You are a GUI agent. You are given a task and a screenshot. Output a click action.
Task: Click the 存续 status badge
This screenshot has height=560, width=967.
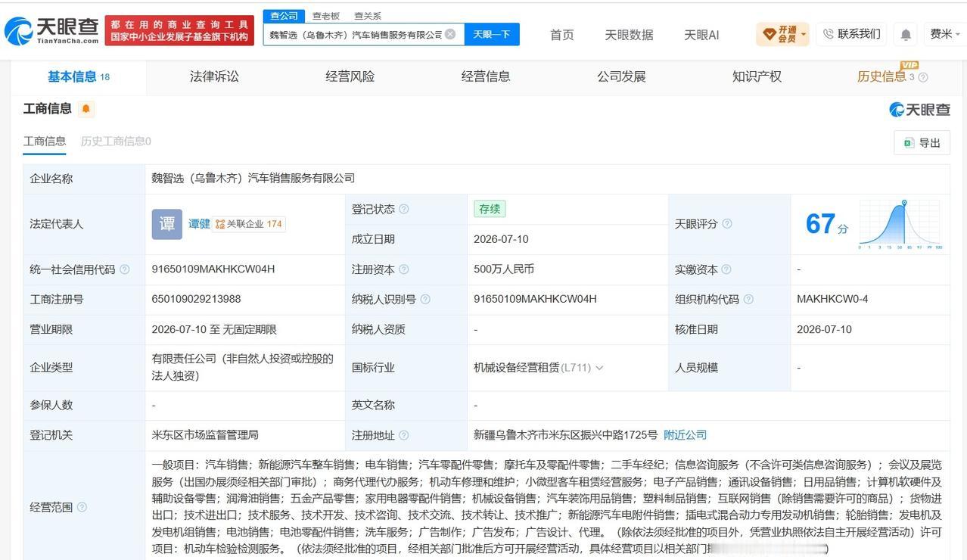point(490,209)
